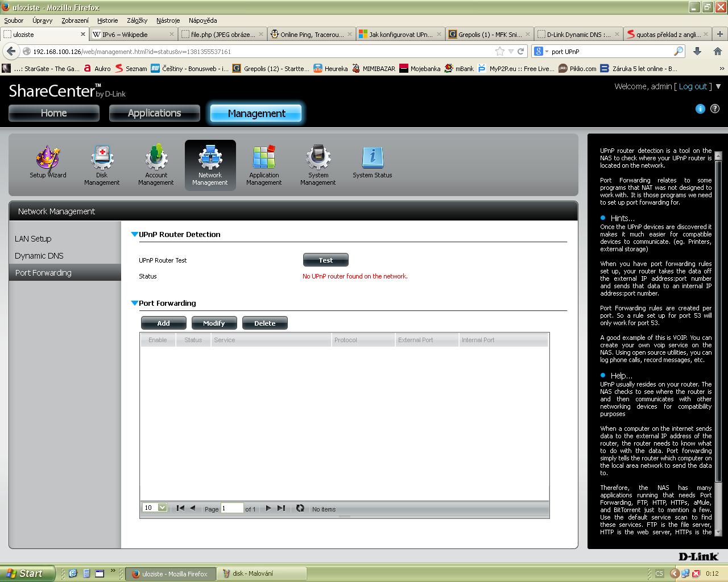Open Heureka bookmark in bookmarks bar

pyautogui.click(x=330, y=68)
